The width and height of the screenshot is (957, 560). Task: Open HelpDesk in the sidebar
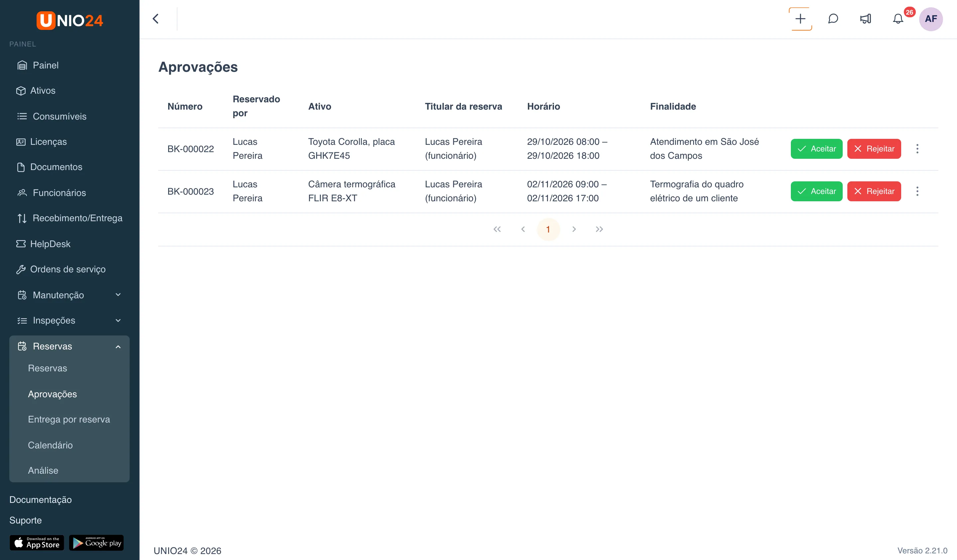pyautogui.click(x=50, y=244)
